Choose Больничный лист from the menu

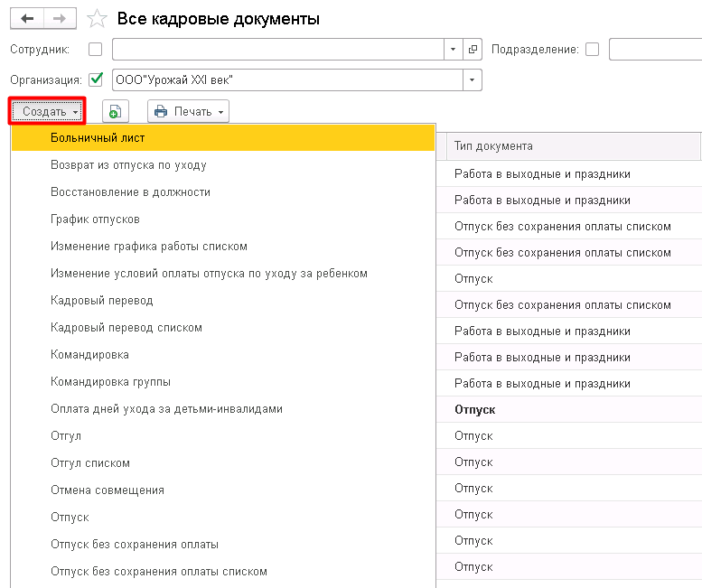pyautogui.click(x=223, y=138)
